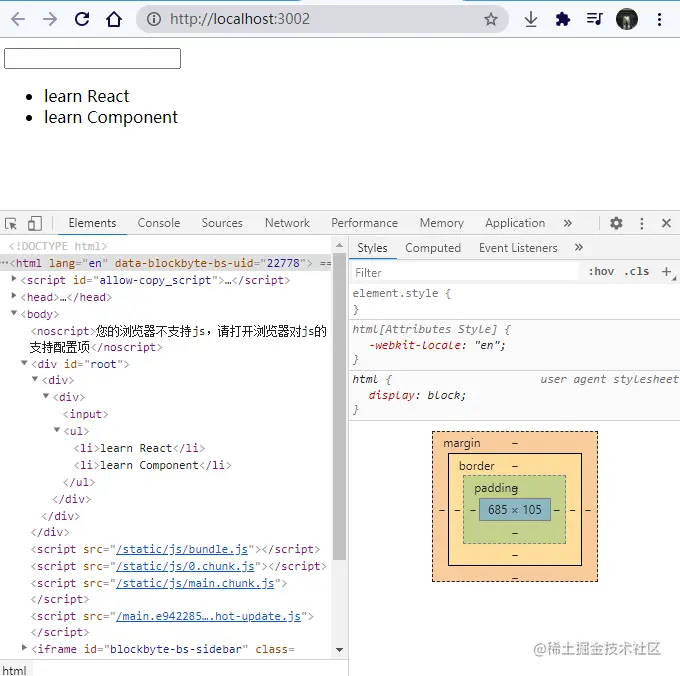This screenshot has height=676, width=680.
Task: Switch to the Performance tab
Action: pyautogui.click(x=364, y=223)
